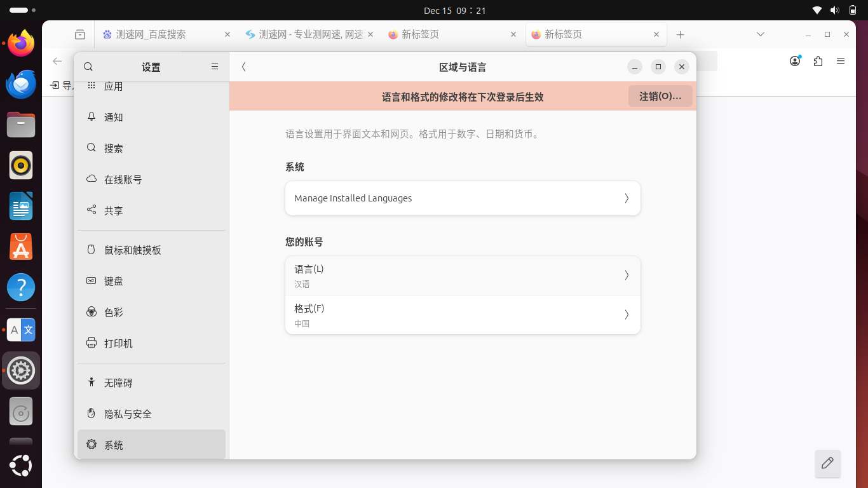Image resolution: width=868 pixels, height=488 pixels.
Task: Expand Manage Installed Languages row
Action: (462, 198)
